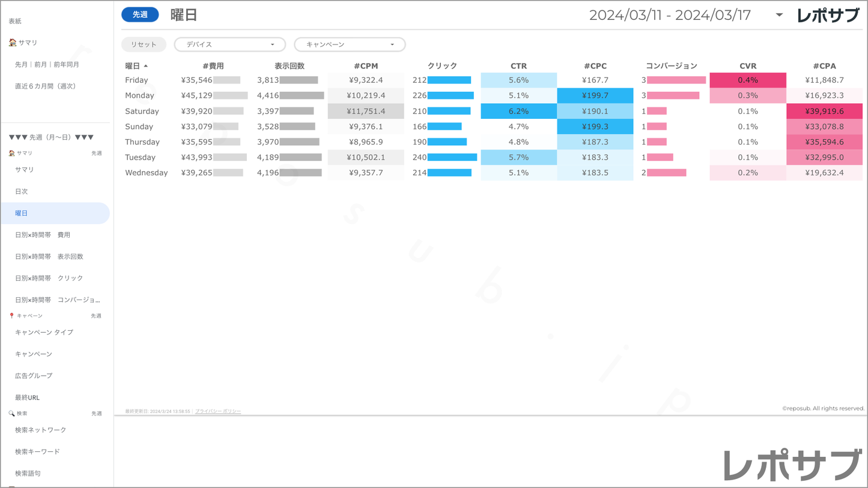This screenshot has height=488, width=868.
Task: Sort table by #CPA column header
Action: click(x=824, y=66)
